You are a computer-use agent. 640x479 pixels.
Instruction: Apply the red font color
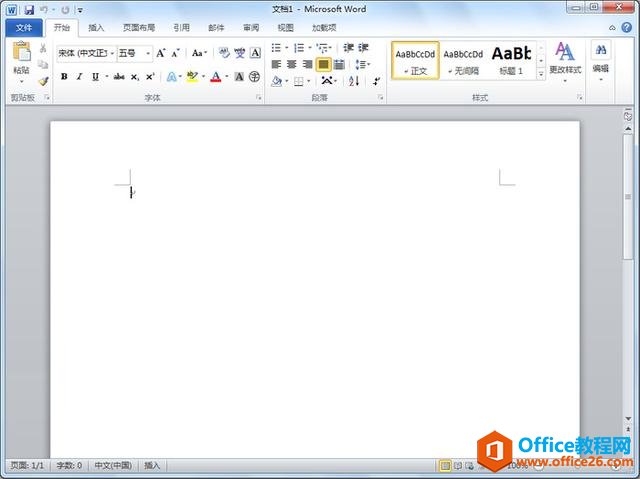tap(216, 76)
